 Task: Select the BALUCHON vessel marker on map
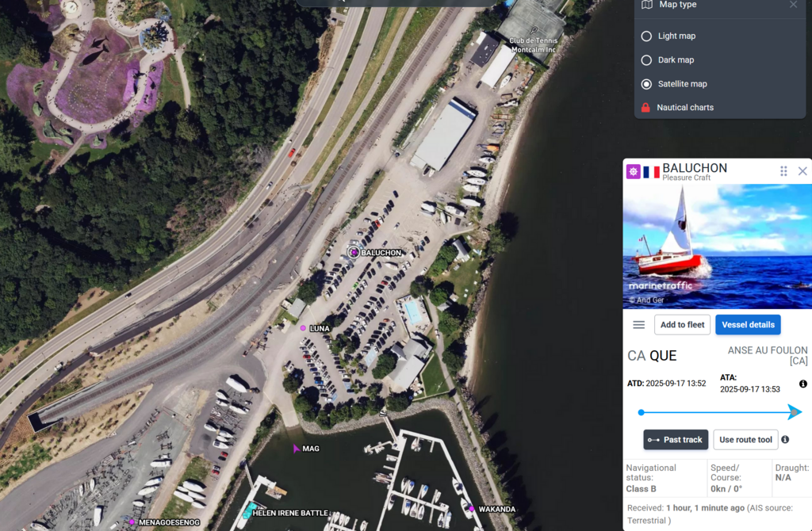tap(354, 253)
